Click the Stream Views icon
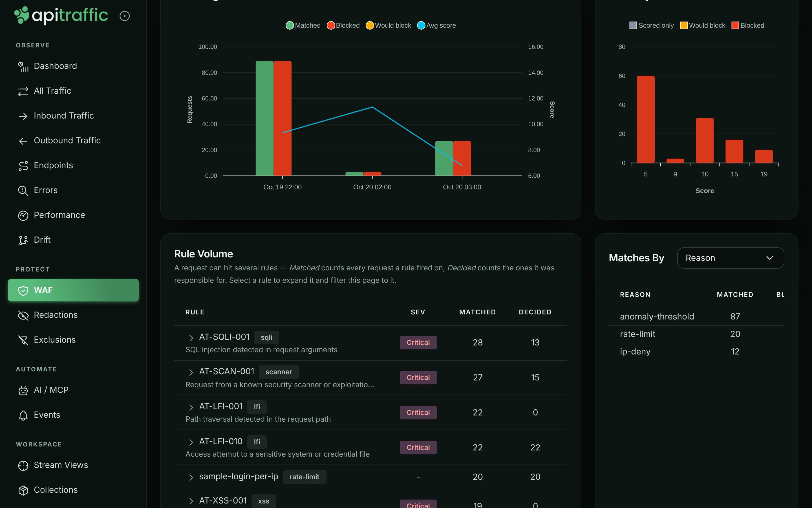812x508 pixels. point(23,465)
